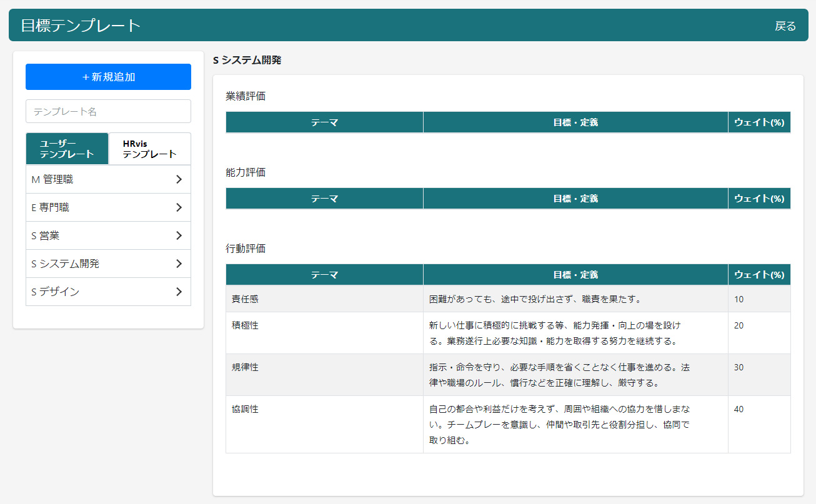
Task: Click テーマ header in 業績評価 table
Action: [x=324, y=122]
